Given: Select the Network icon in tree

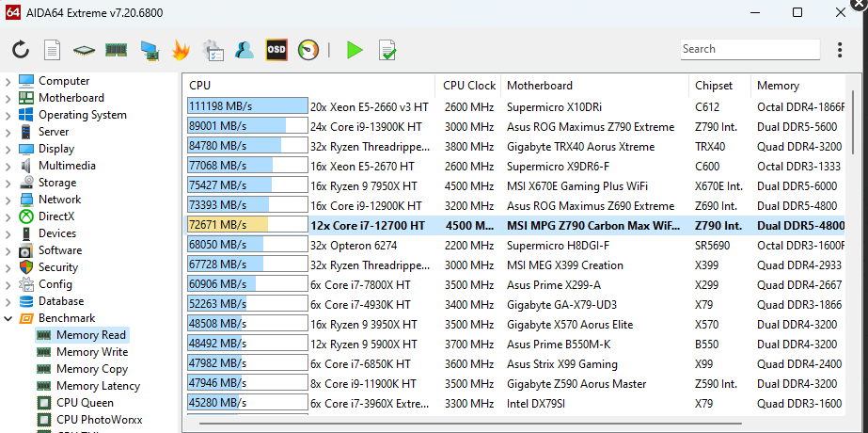Looking at the screenshot, I should click(26, 200).
